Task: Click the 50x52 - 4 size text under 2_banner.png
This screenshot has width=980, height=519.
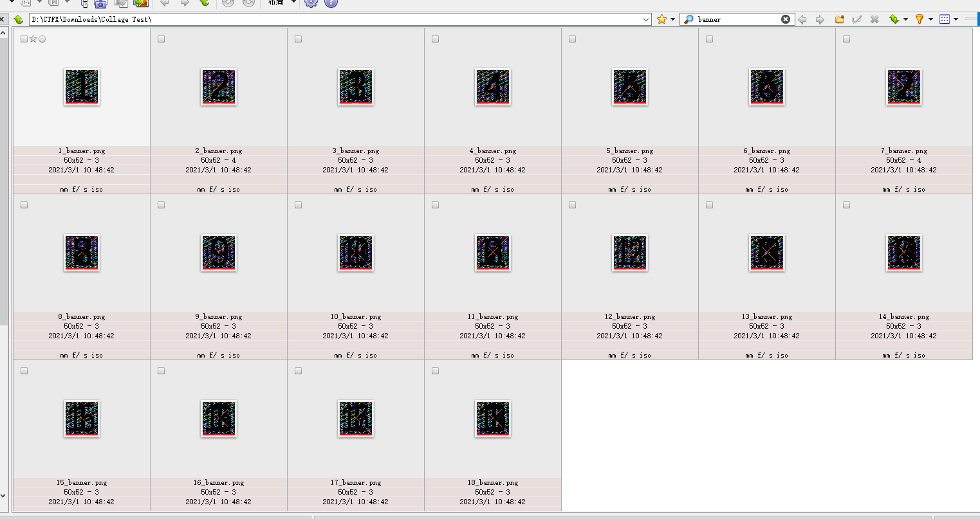Action: coord(219,161)
